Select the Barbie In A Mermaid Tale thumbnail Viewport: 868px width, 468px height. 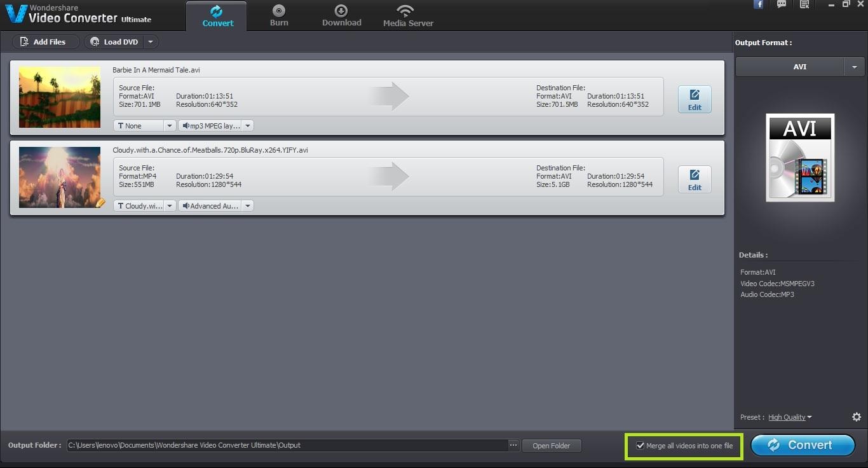click(x=60, y=97)
